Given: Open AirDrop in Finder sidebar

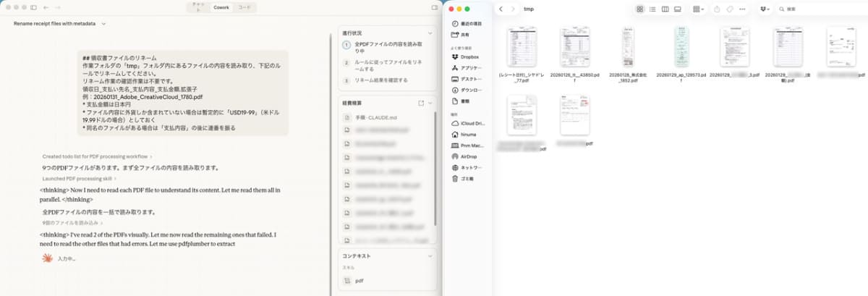Looking at the screenshot, I should [x=464, y=156].
